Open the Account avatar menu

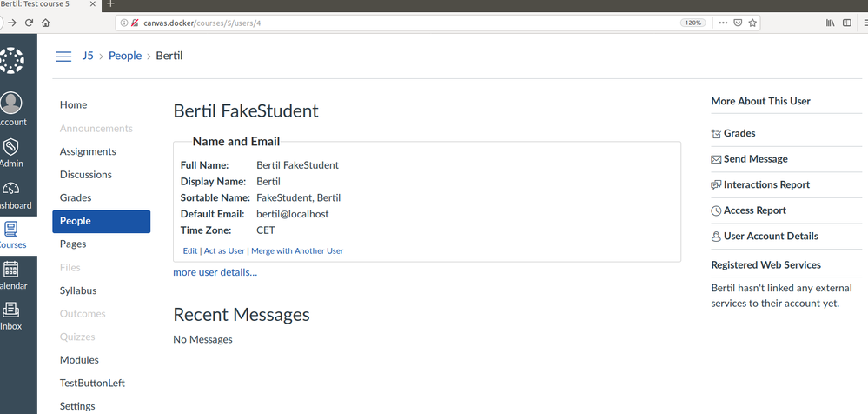click(11, 103)
